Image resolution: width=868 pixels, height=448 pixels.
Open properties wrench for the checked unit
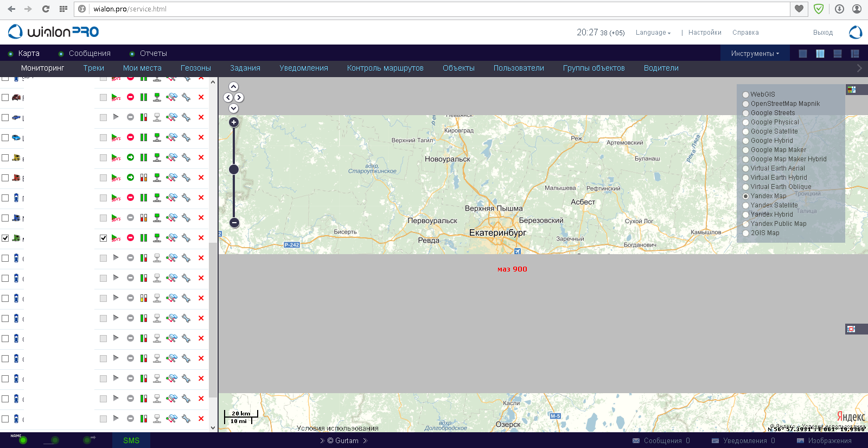[x=186, y=238]
